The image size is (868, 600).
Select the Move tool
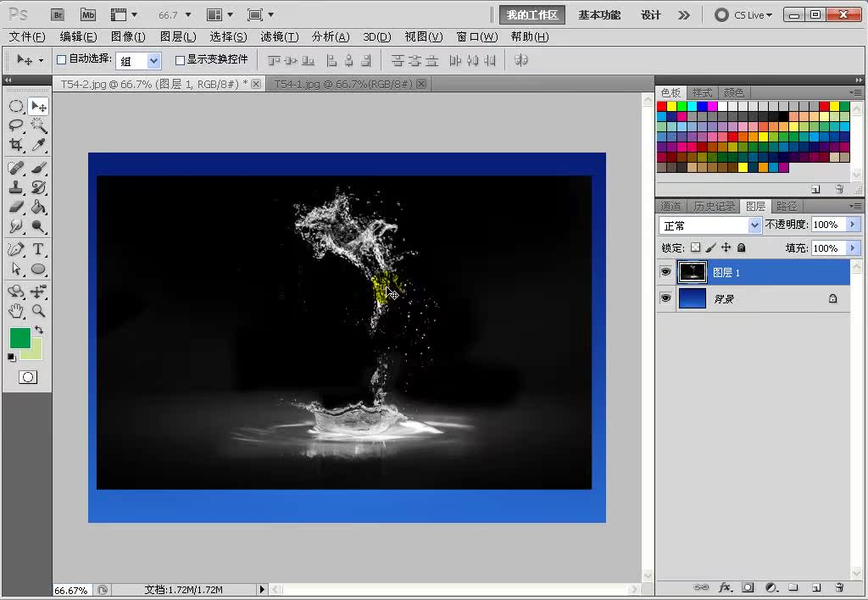[x=38, y=105]
